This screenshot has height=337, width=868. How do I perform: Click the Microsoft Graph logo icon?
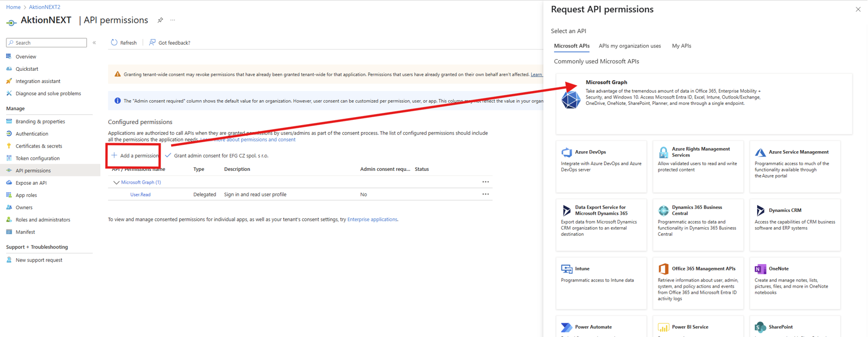(570, 99)
